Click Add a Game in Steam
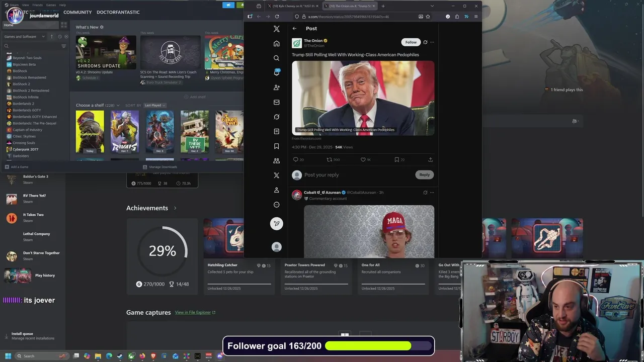Viewport: 644px width, 362px height. point(17,167)
